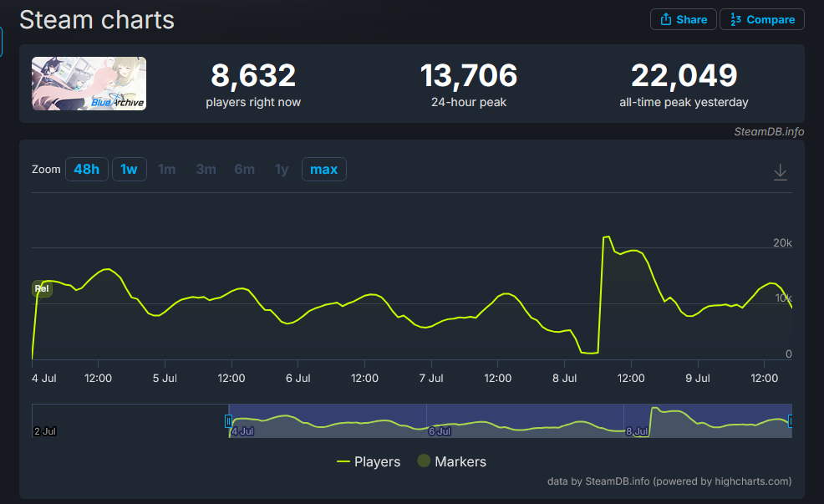
Task: Grab the right navigator range handle
Action: click(x=790, y=421)
